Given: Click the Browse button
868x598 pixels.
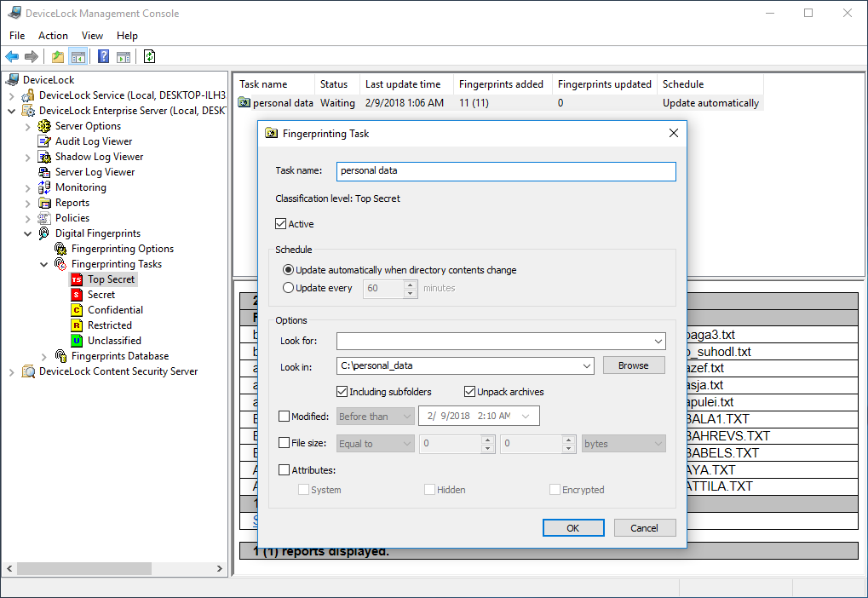Looking at the screenshot, I should click(x=633, y=365).
